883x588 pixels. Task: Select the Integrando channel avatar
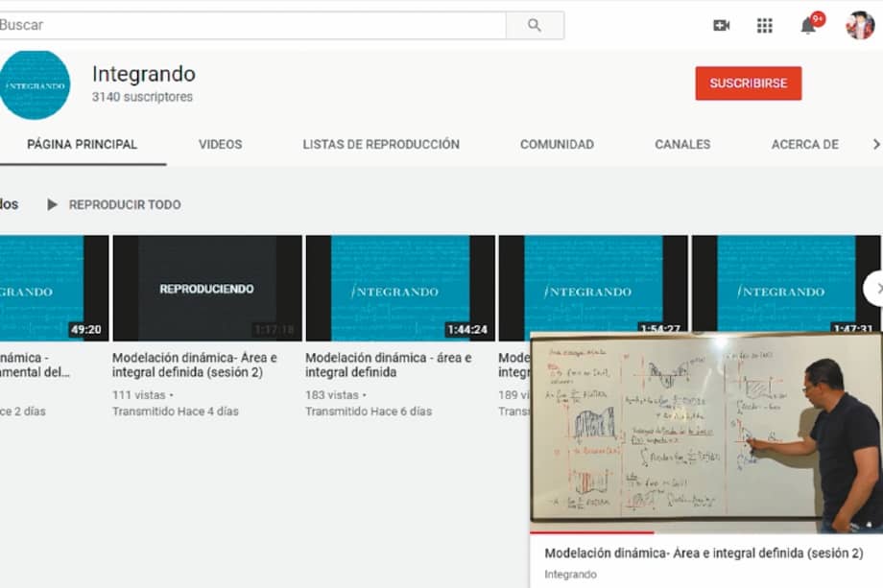coord(36,85)
